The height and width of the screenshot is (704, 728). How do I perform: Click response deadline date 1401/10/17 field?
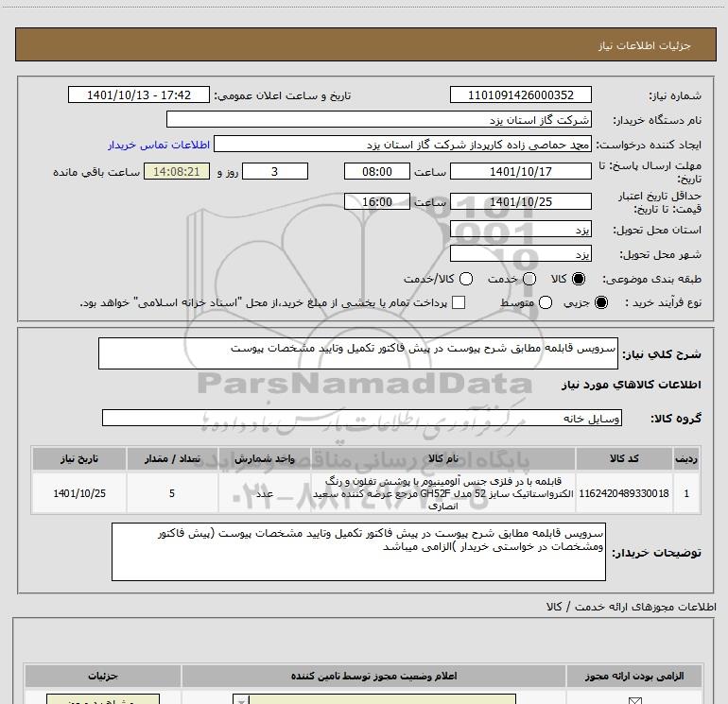520,171
